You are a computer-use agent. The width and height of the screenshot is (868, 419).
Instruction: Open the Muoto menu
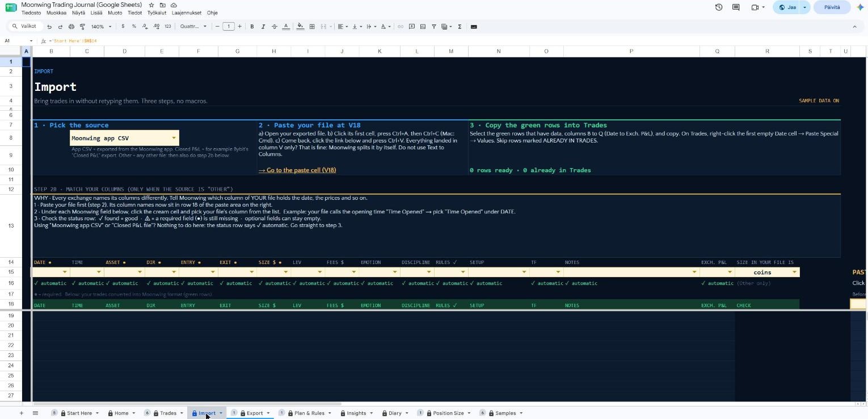point(115,12)
